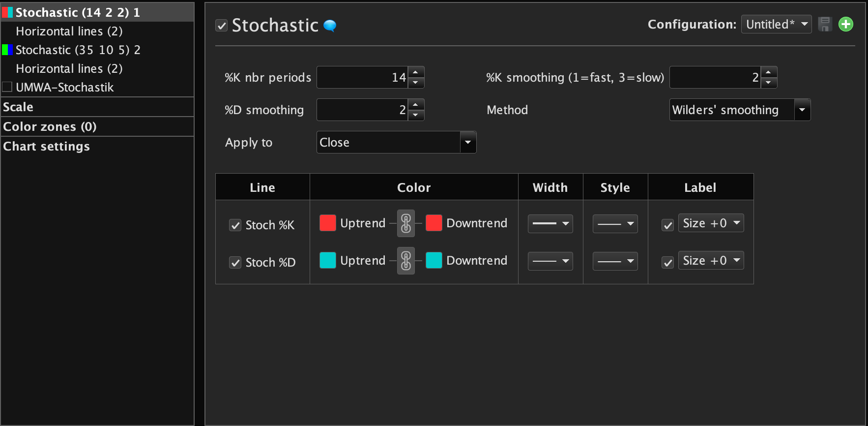The height and width of the screenshot is (426, 868).
Task: Decrease %D smoothing with down arrow
Action: coord(416,115)
